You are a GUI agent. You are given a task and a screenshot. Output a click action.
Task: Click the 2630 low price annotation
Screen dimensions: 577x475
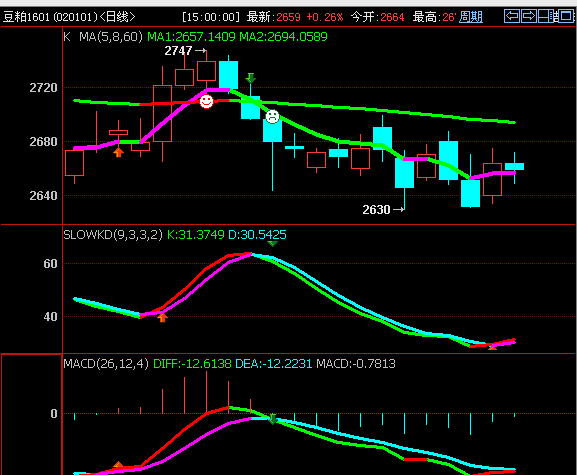click(x=376, y=210)
